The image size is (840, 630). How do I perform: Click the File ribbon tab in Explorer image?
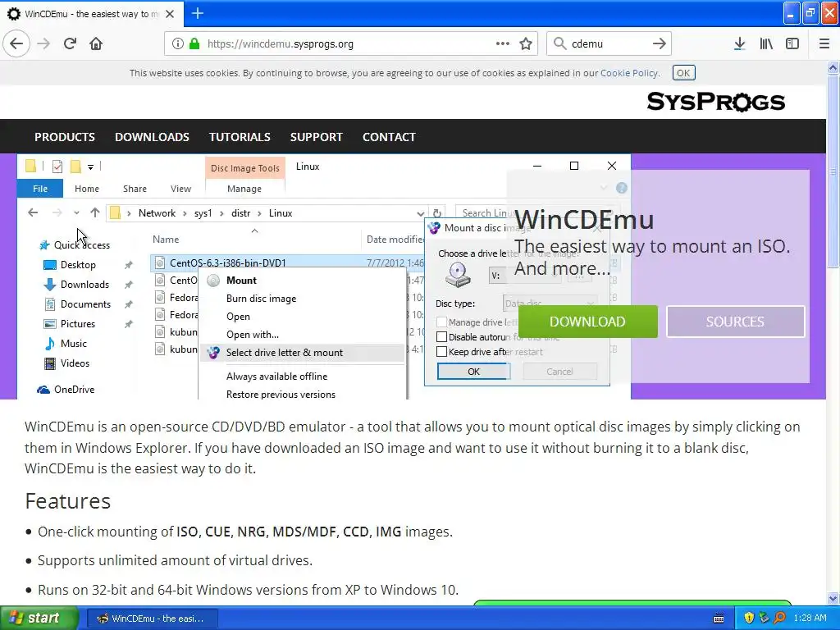pos(40,189)
